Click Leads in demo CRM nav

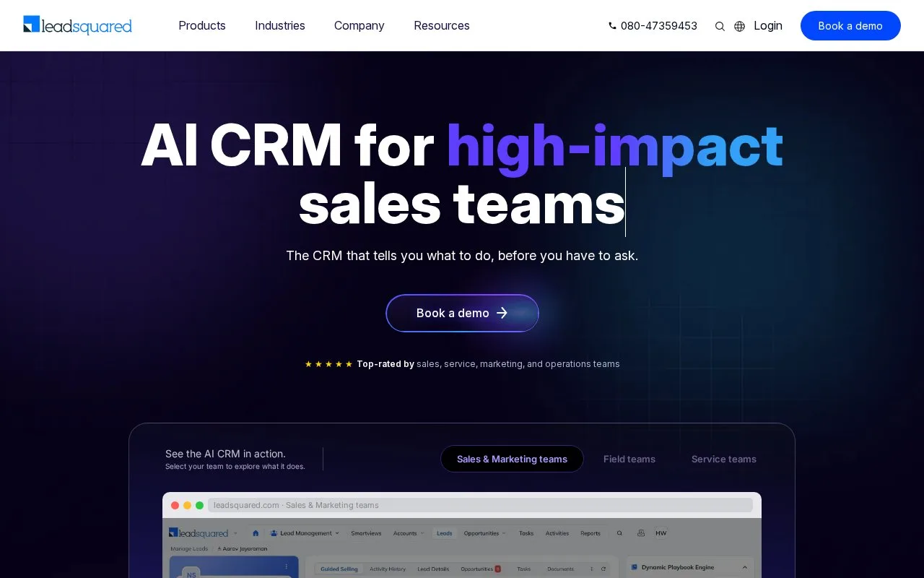[445, 533]
